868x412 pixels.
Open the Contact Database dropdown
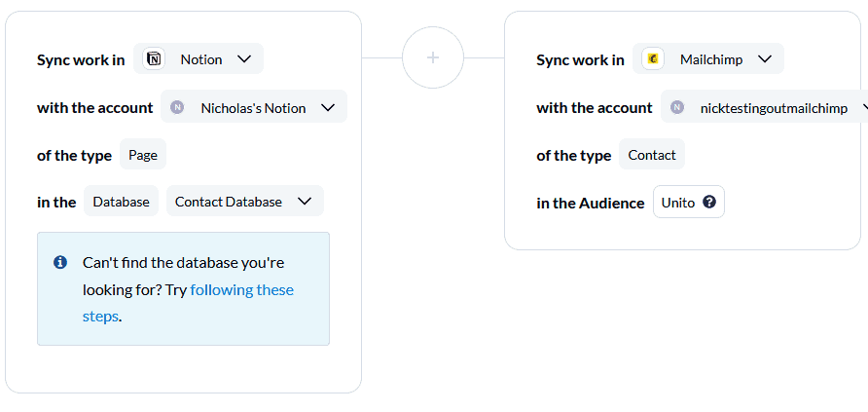[x=244, y=201]
